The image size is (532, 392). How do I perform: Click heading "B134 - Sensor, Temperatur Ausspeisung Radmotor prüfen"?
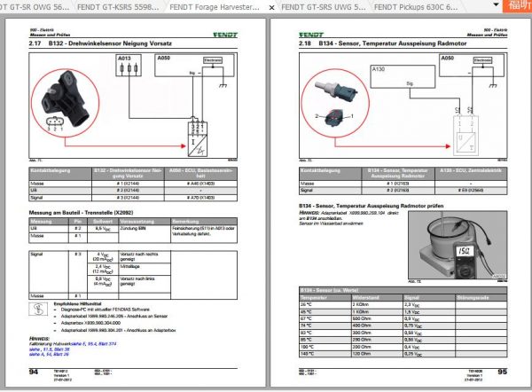pos(372,206)
